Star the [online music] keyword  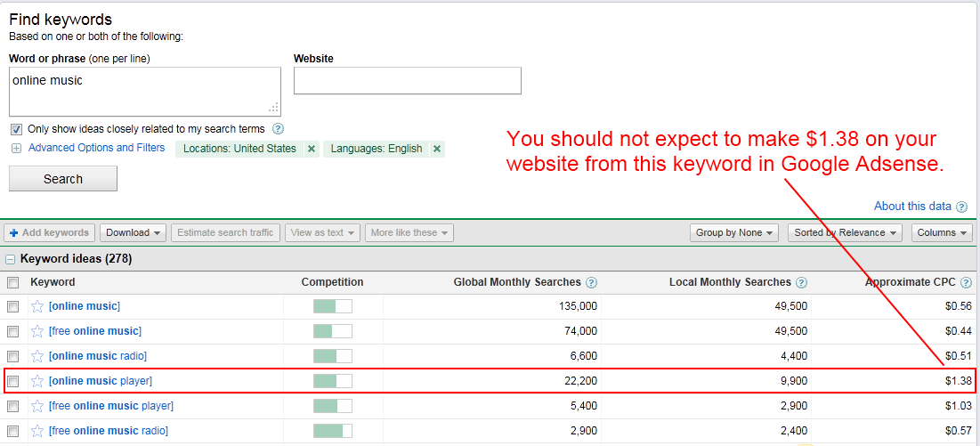37,306
